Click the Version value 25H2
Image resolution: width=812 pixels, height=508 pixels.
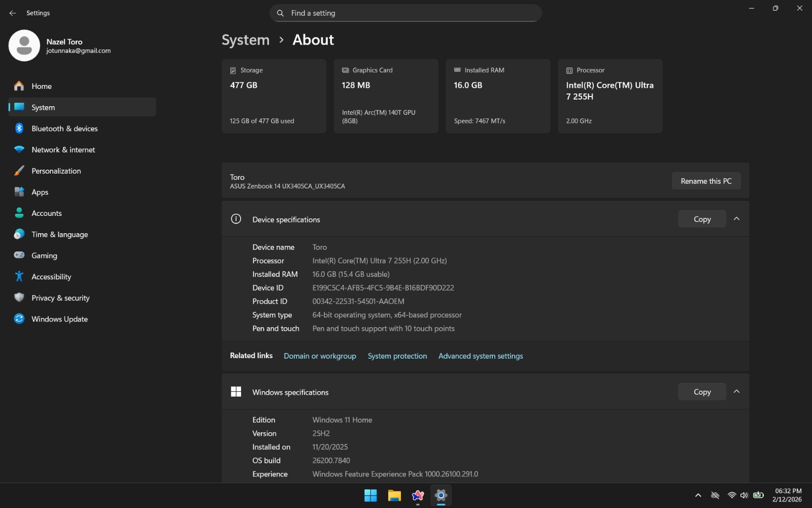321,433
